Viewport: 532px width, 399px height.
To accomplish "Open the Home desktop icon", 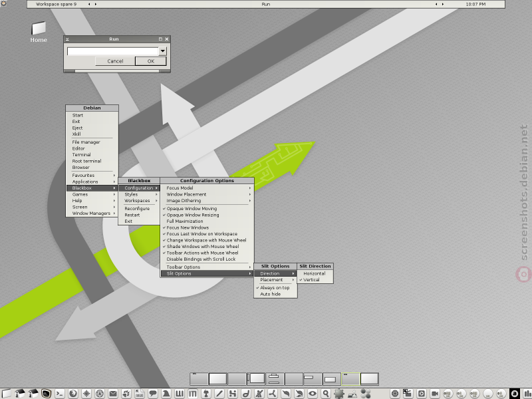I will [x=39, y=32].
